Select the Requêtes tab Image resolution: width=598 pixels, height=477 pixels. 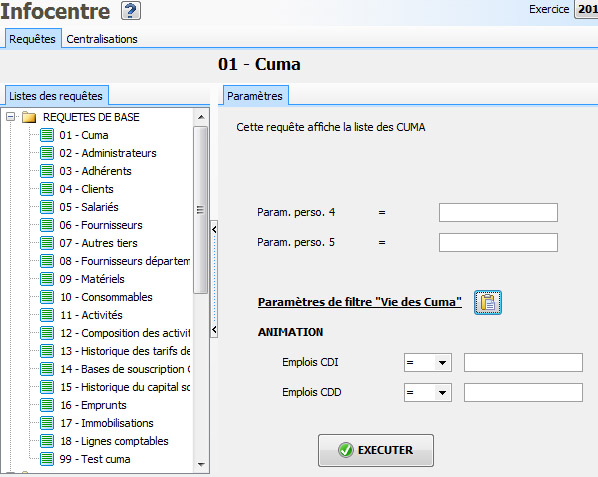32,39
